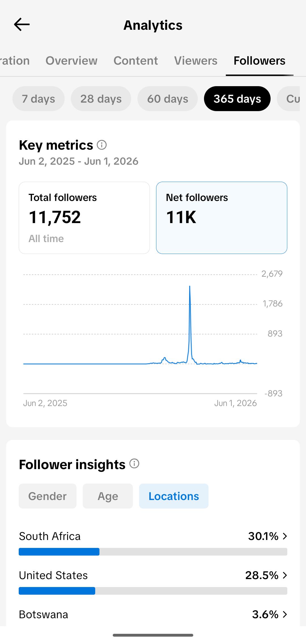Show Gender follower insights
The width and height of the screenshot is (306, 644).
click(x=48, y=496)
